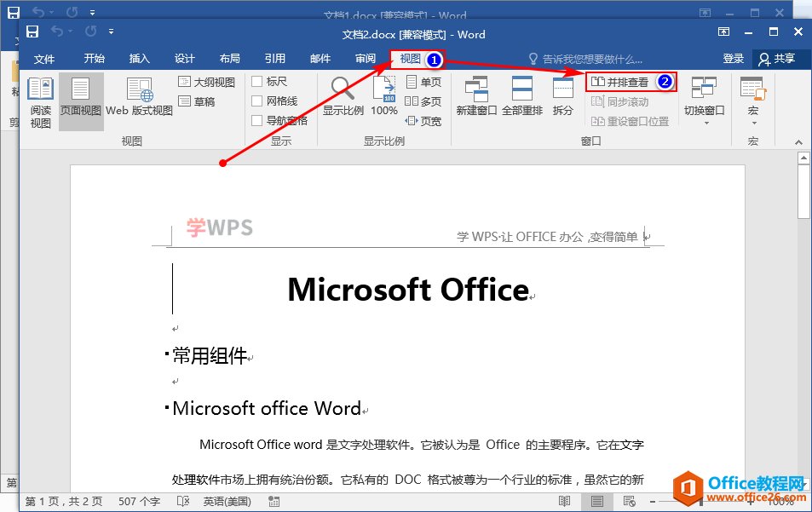
Task: Select the 视图 ribbon tab
Action: 410,59
